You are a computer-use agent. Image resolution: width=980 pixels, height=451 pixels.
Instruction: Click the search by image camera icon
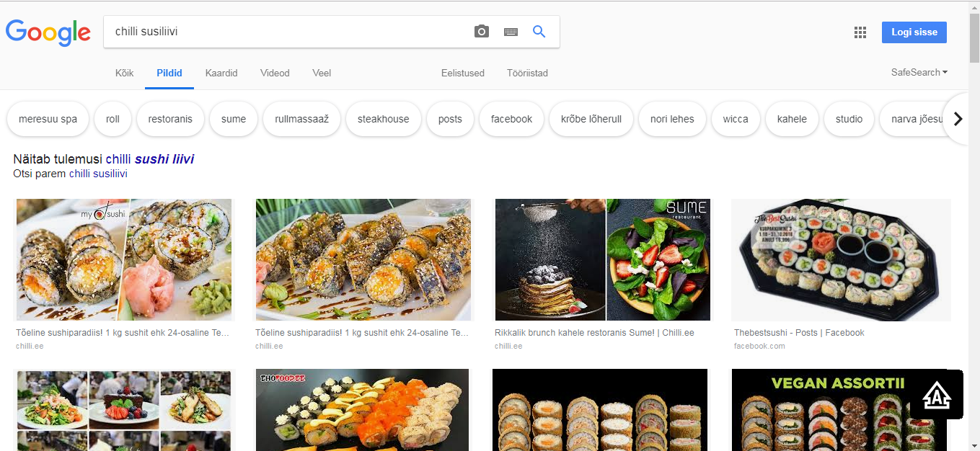click(481, 32)
